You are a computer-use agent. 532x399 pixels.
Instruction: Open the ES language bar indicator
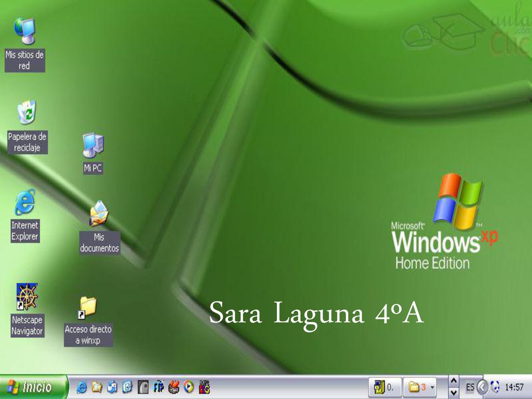point(470,387)
